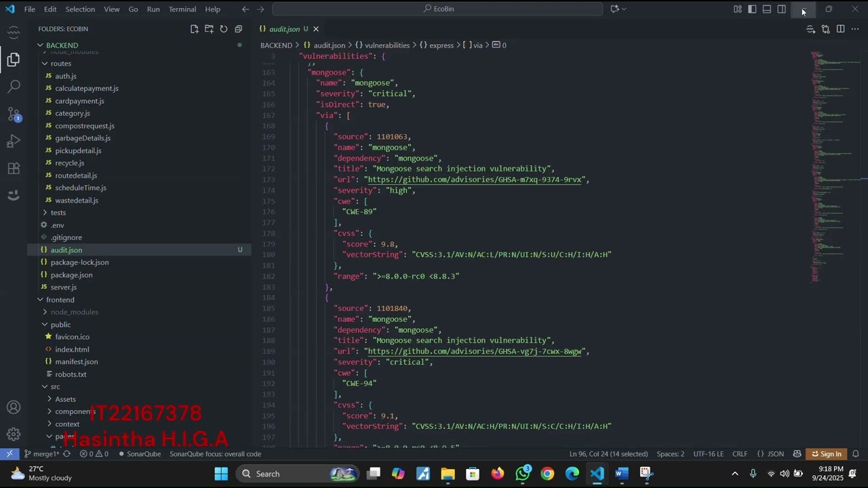
Task: Synchronize changes icon next to merge1 branch
Action: tap(66, 454)
